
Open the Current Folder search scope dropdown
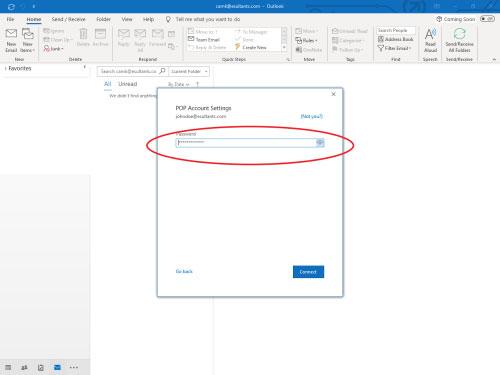pos(189,71)
